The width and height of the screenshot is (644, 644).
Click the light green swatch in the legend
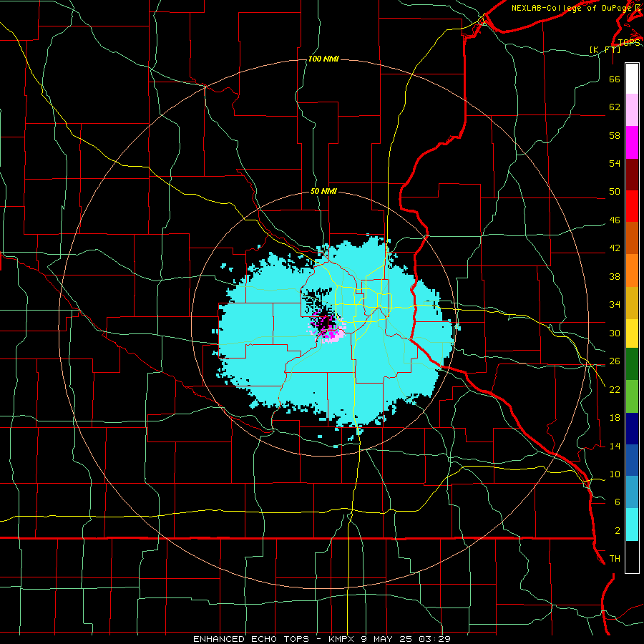click(x=632, y=396)
